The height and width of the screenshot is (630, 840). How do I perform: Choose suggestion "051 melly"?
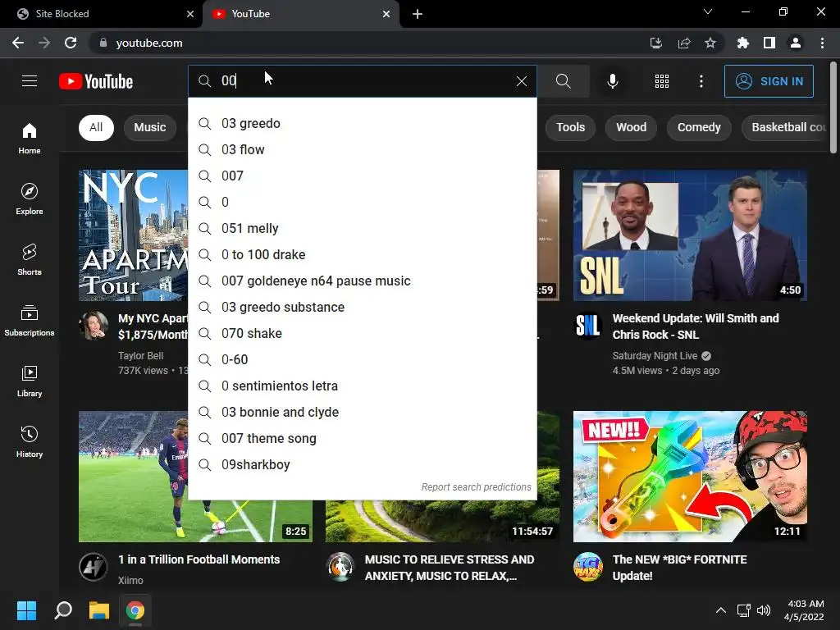[x=362, y=228]
